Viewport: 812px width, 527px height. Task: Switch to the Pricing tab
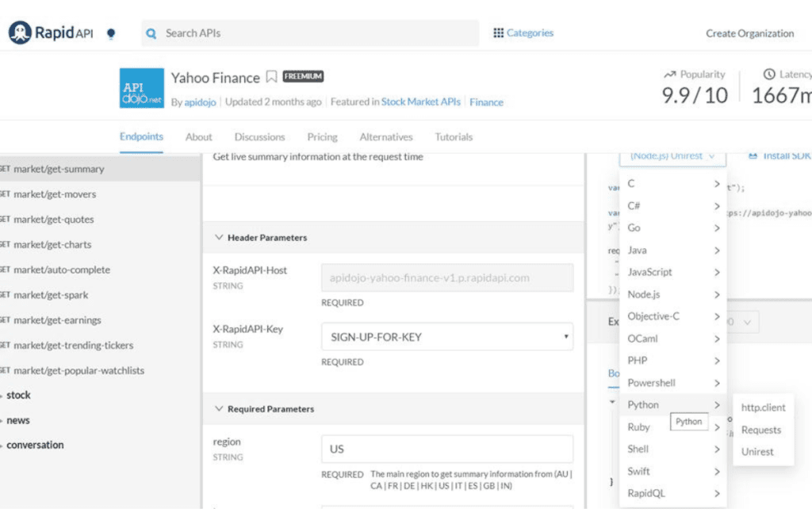point(322,137)
